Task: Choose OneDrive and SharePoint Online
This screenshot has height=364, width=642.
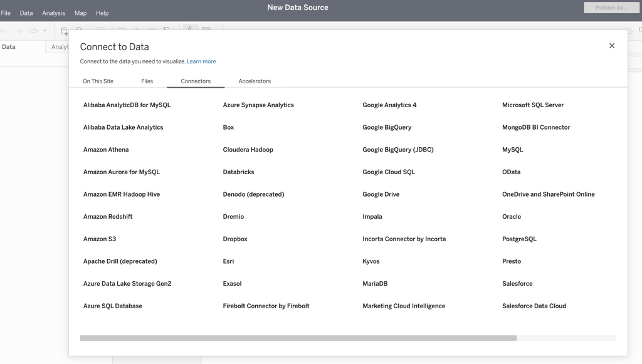Action: (x=548, y=194)
